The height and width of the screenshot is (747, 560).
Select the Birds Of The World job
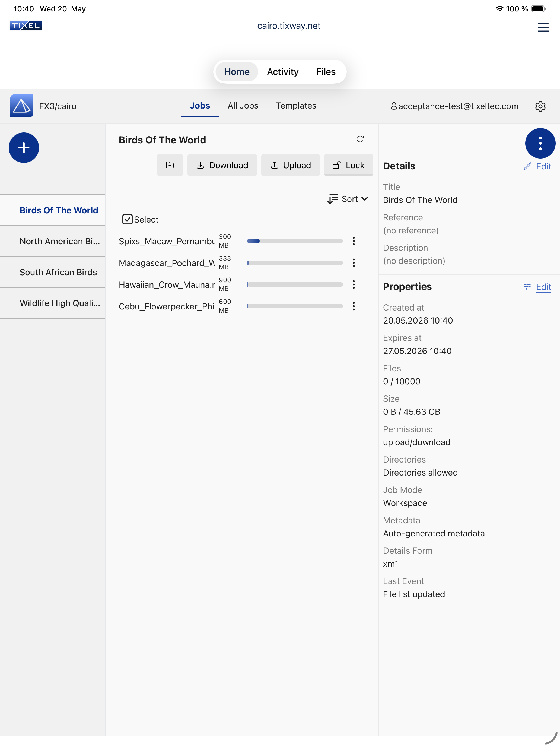tap(53, 210)
